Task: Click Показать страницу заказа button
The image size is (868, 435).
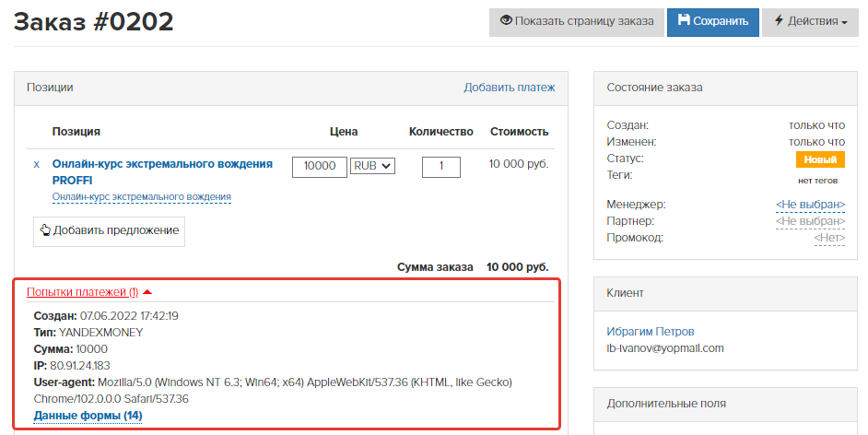Action: pyautogui.click(x=576, y=22)
